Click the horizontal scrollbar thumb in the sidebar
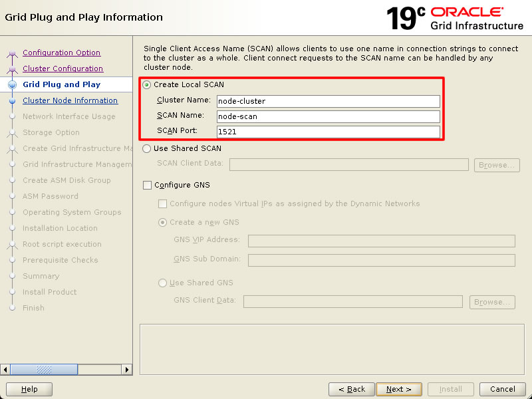The width and height of the screenshot is (532, 399). pos(44,370)
